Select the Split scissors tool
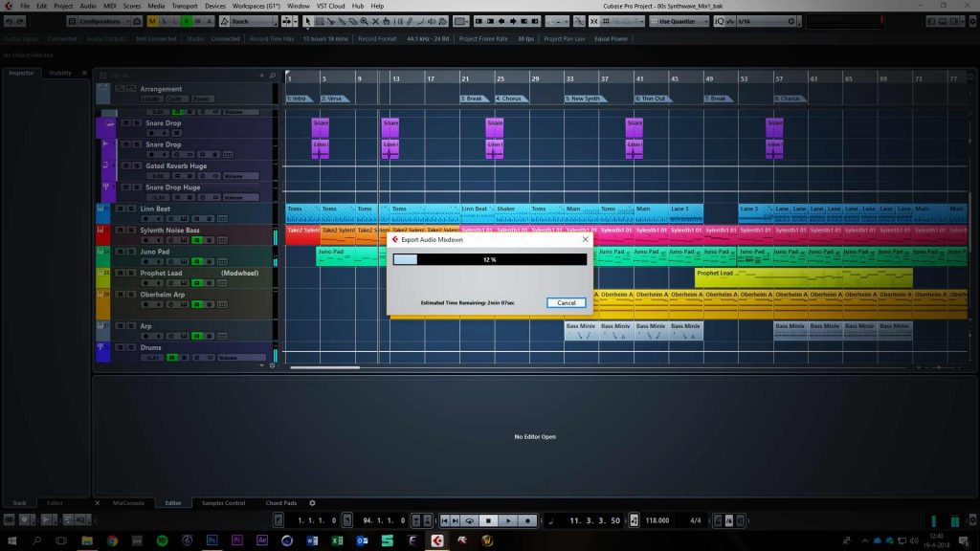 (330, 21)
